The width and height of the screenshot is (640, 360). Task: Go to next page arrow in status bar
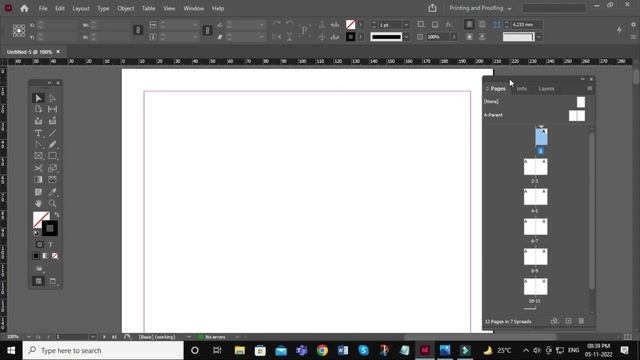(x=104, y=337)
